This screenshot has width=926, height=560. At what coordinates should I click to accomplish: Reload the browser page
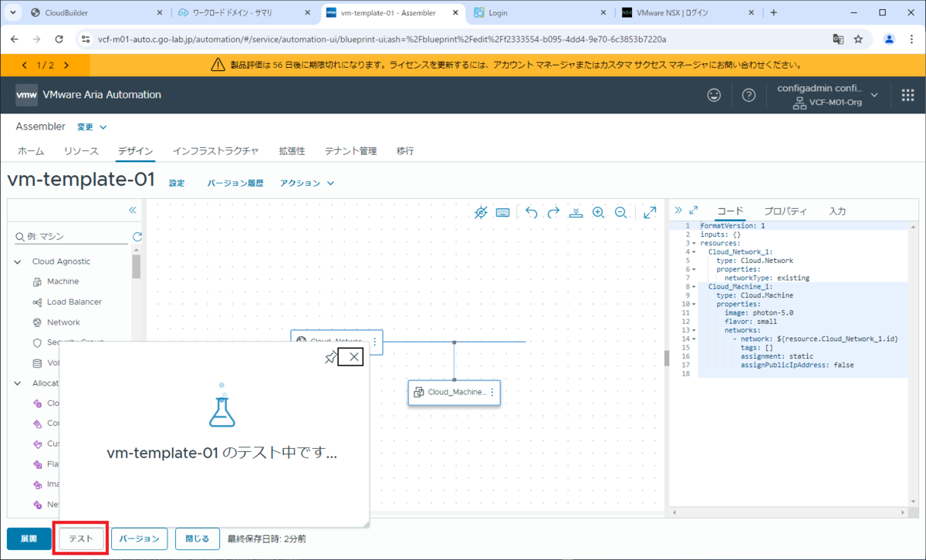coord(59,39)
